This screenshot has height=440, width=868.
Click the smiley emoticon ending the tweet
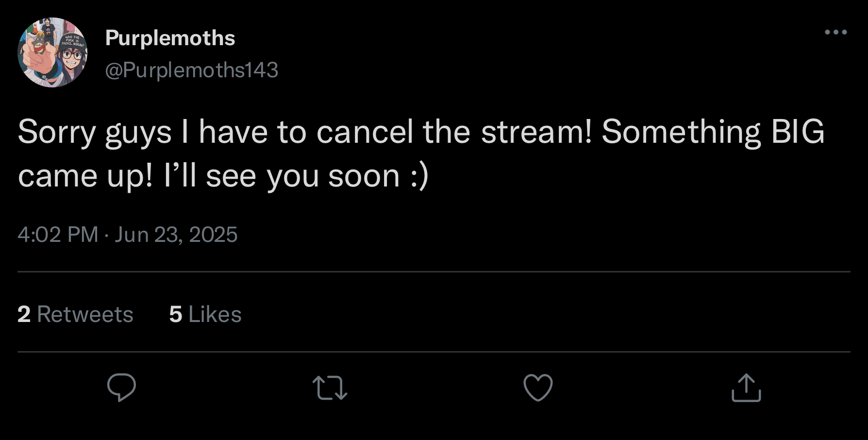(x=419, y=176)
